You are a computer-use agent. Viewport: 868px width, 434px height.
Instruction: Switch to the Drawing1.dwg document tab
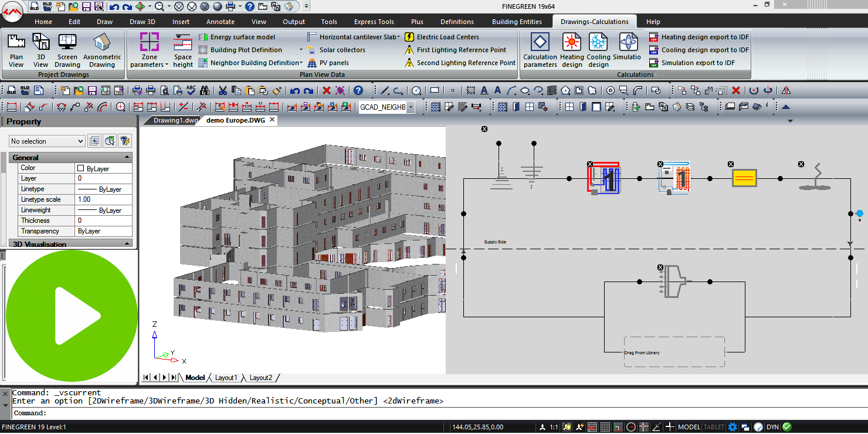click(x=175, y=120)
